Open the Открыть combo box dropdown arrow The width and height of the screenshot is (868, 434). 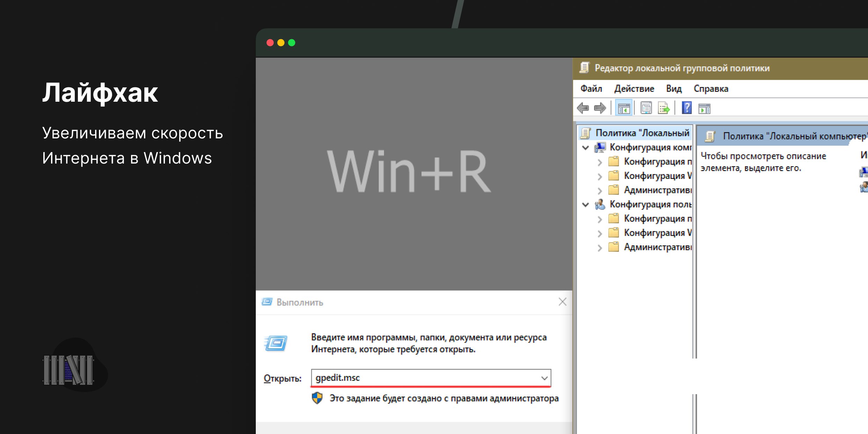[x=544, y=378]
